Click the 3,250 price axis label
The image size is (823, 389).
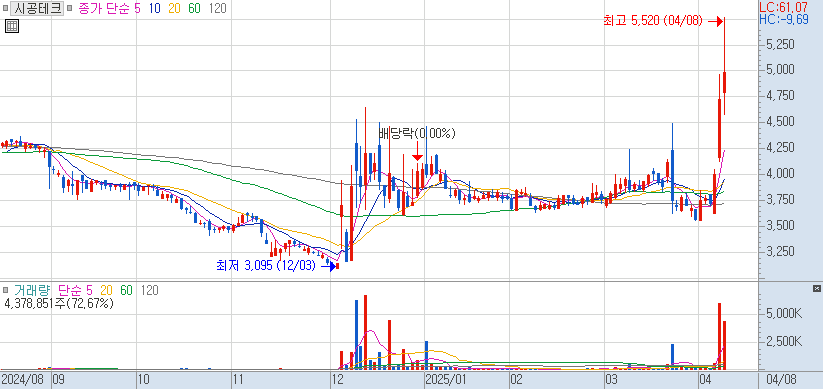point(779,252)
